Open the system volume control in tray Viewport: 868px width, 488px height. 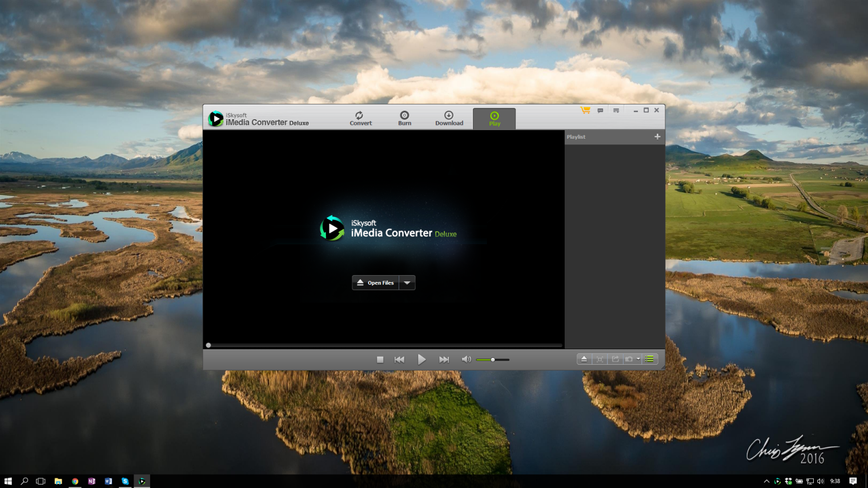coord(821,481)
